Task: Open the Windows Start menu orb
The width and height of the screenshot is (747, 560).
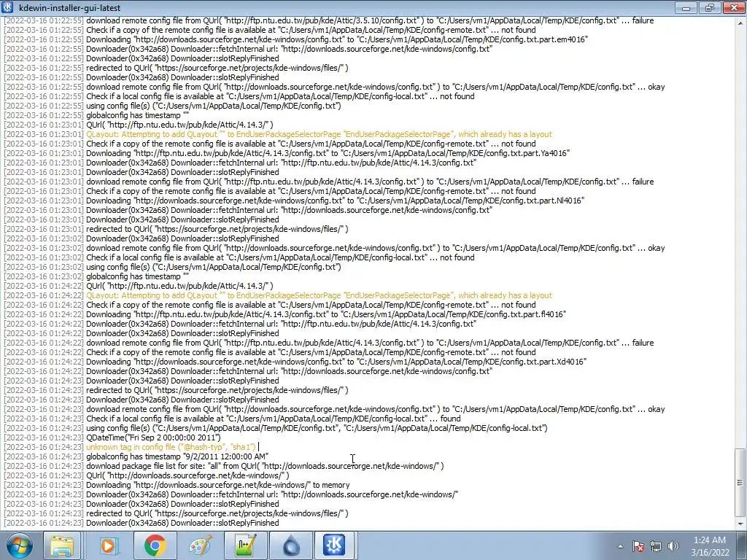Action: (20, 545)
